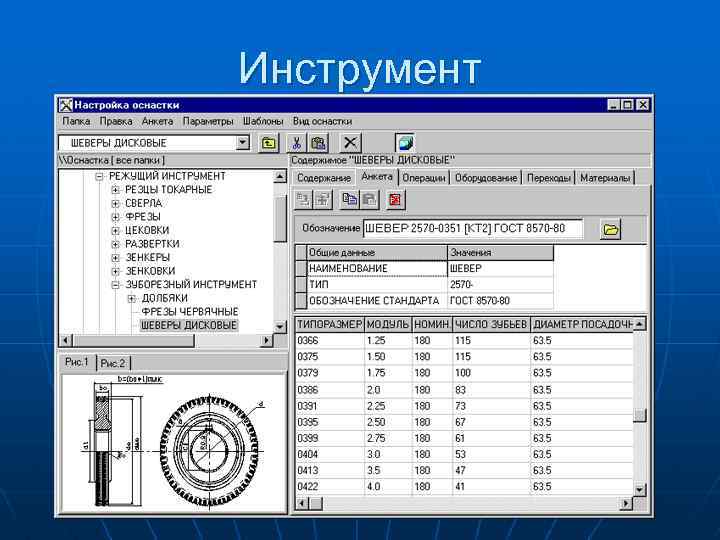
Task: Open the Шаблоны menu
Action: point(263,121)
